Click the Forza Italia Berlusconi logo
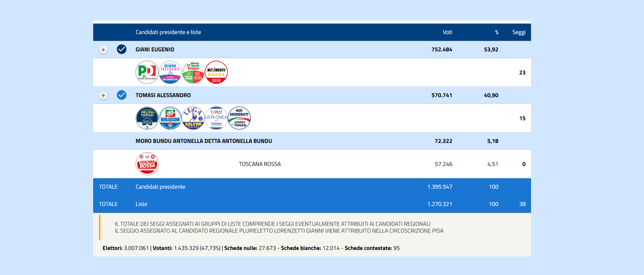Viewport: 644px width, 275px height. 170,118
